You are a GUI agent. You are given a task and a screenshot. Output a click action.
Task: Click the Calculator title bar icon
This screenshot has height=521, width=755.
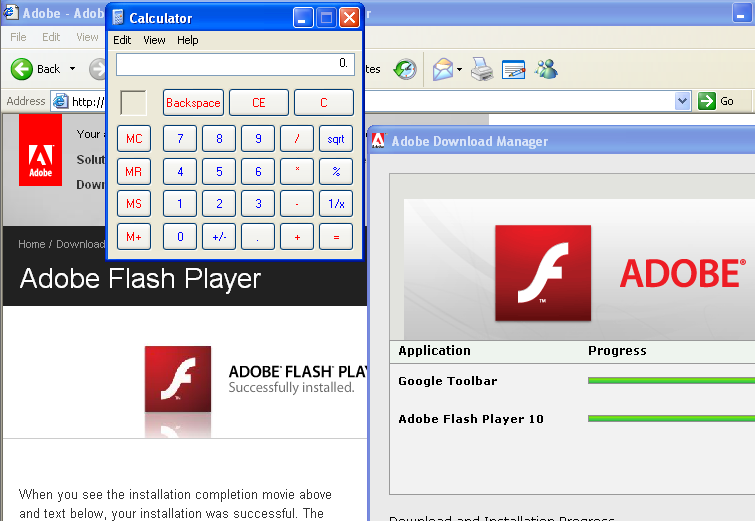click(117, 18)
